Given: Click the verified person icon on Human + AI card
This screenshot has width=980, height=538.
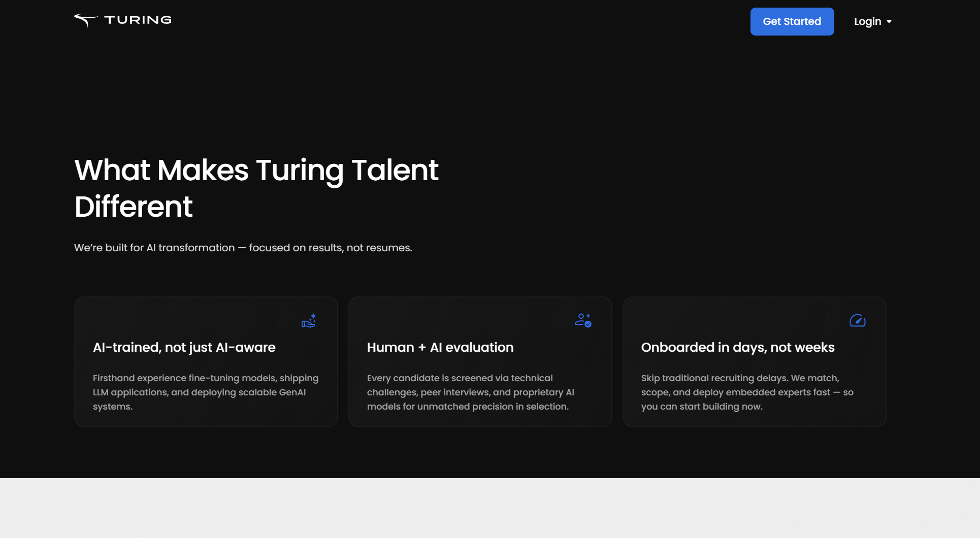Looking at the screenshot, I should 583,320.
